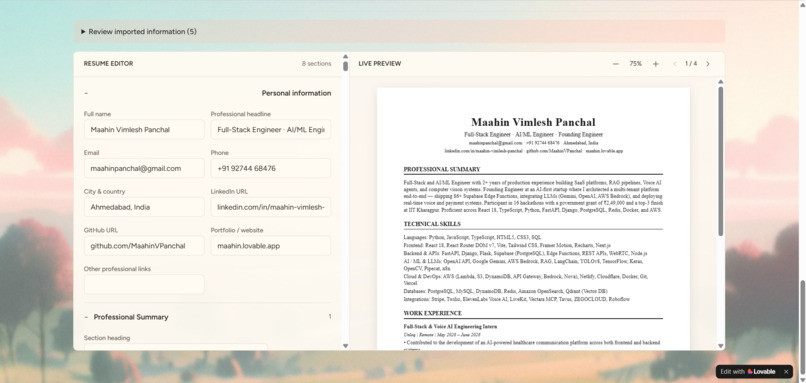Close the Edit with Lovable badge
This screenshot has height=383, width=806.
click(786, 372)
